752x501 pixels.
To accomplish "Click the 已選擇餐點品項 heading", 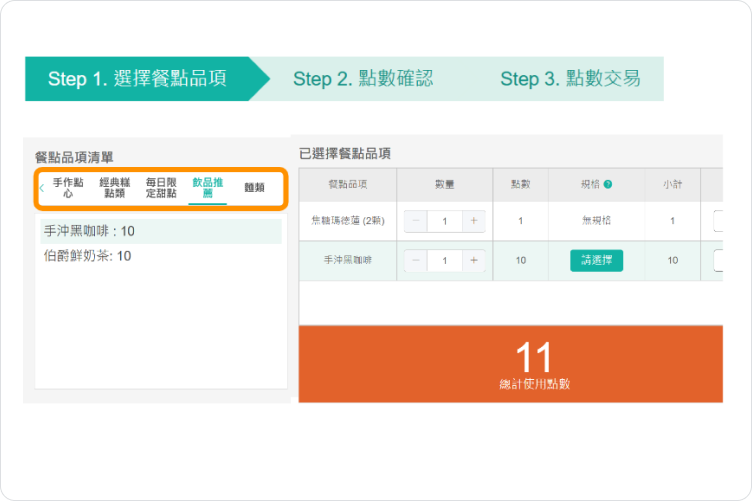I will coord(345,153).
